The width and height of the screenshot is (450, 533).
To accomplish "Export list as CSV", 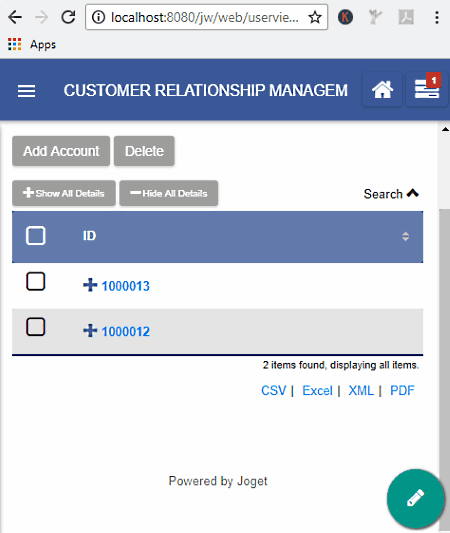I will pos(274,391).
